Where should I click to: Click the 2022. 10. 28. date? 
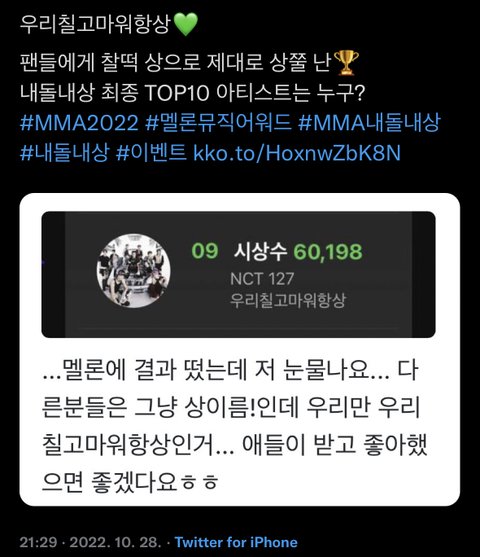[x=114, y=542]
